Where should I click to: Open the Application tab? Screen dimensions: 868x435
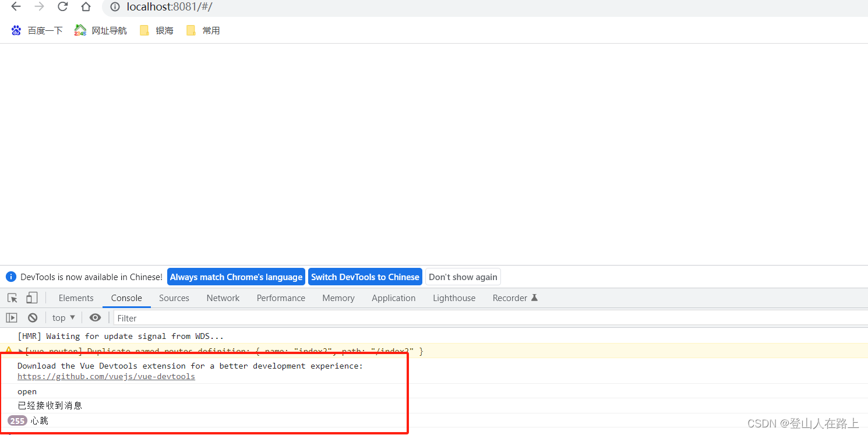[x=394, y=298]
